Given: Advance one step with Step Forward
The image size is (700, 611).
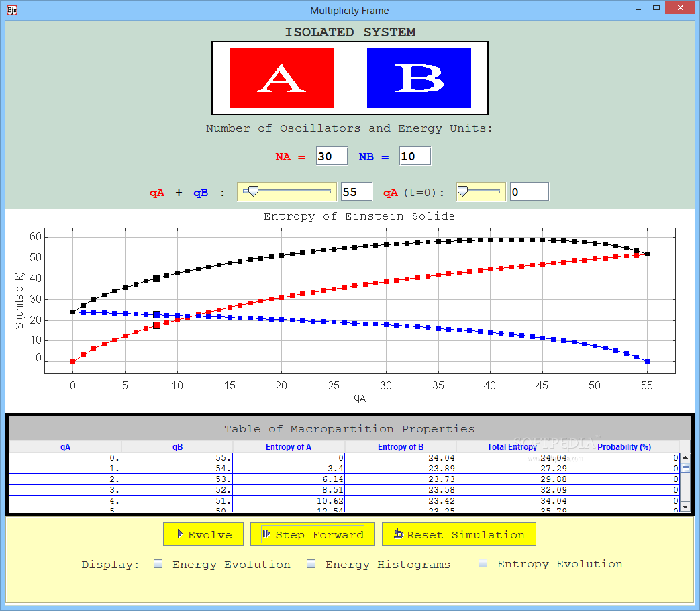Looking at the screenshot, I should (x=313, y=534).
